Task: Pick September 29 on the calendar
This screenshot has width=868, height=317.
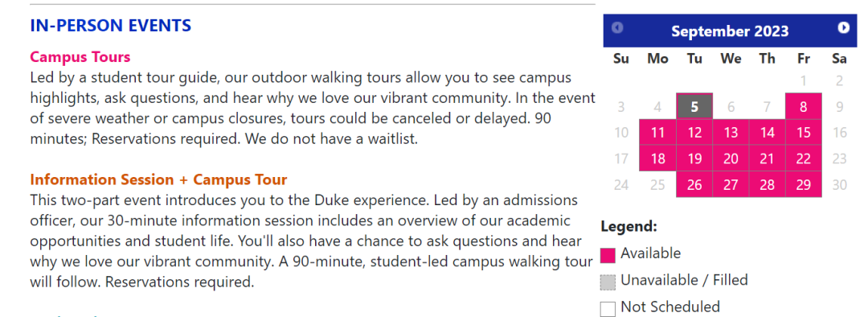Action: (x=803, y=184)
